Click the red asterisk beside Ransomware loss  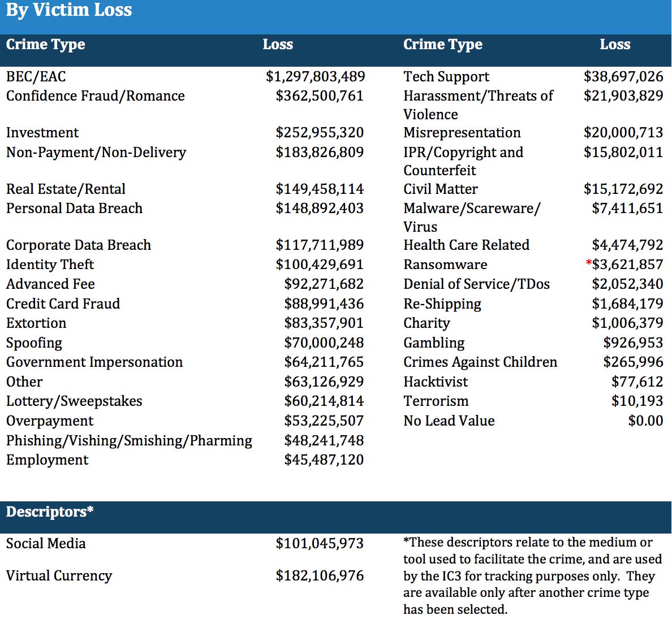point(589,262)
